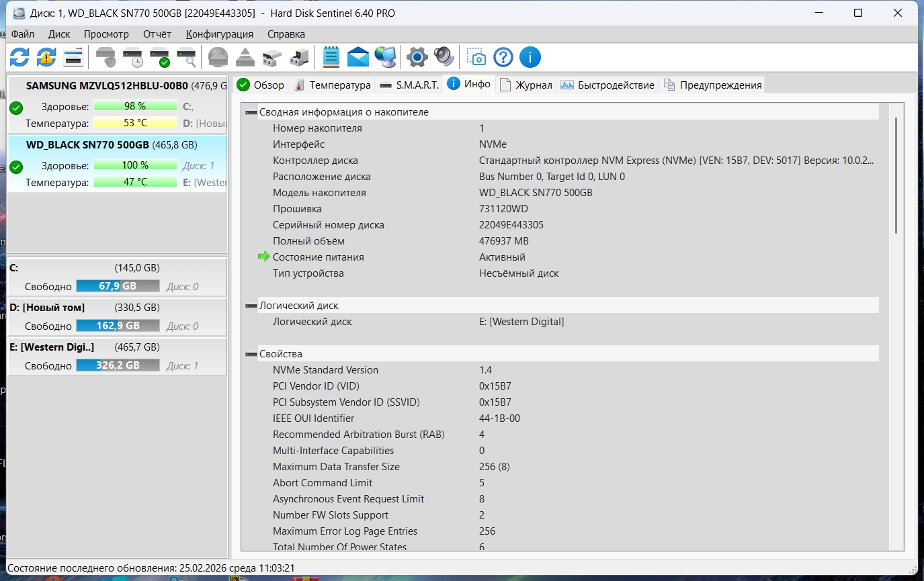
Task: Click the drive with disc toolbar icon
Action: [x=106, y=57]
